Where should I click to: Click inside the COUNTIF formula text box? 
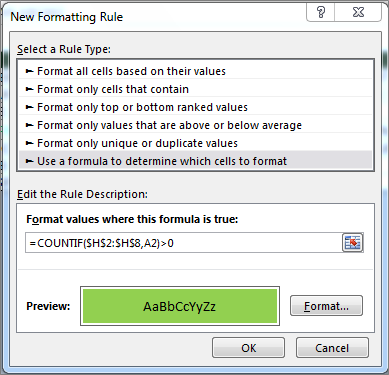[184, 243]
